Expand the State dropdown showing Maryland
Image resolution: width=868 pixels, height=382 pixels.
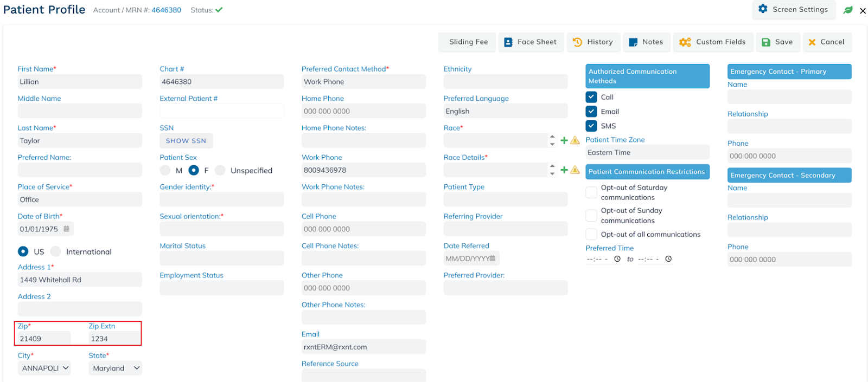(115, 368)
